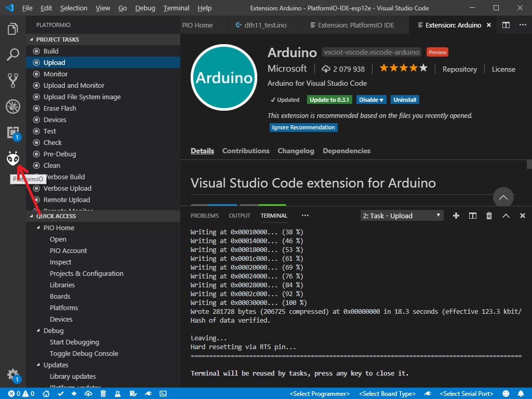
Task: Open the Terminal menu
Action: tap(176, 8)
